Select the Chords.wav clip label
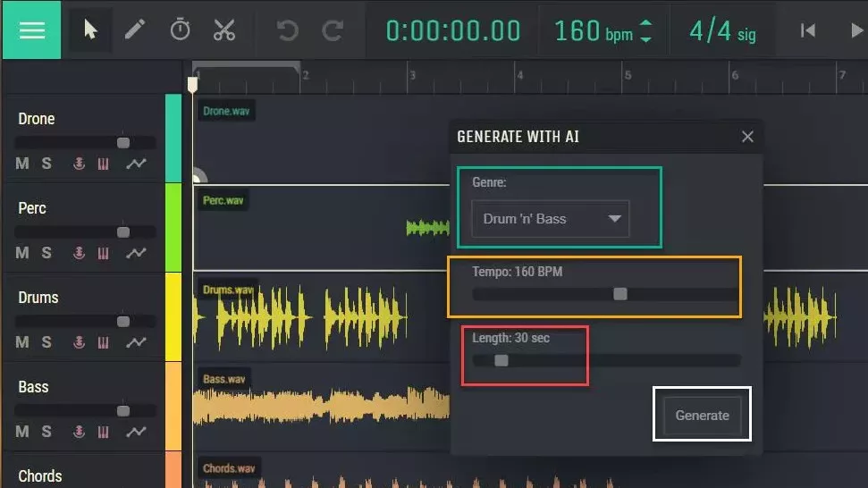 (x=229, y=468)
